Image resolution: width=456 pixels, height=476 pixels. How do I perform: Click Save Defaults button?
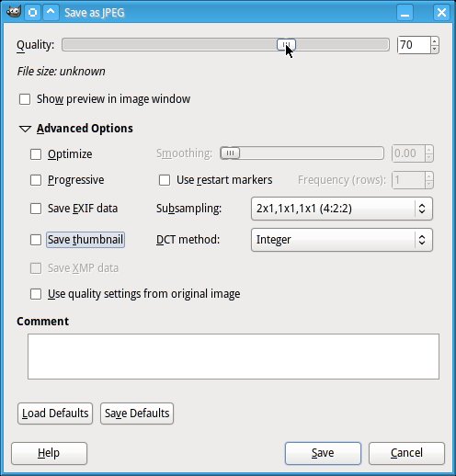137,414
